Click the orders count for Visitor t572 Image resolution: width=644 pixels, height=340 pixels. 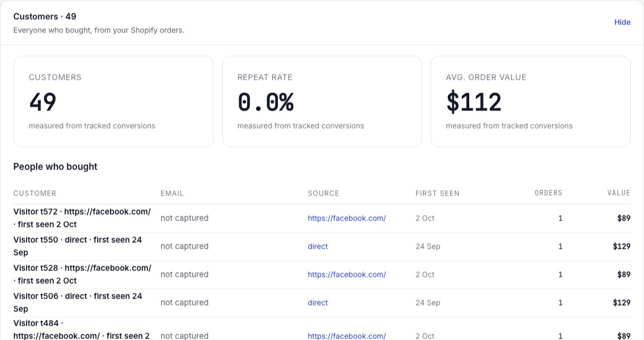point(560,218)
